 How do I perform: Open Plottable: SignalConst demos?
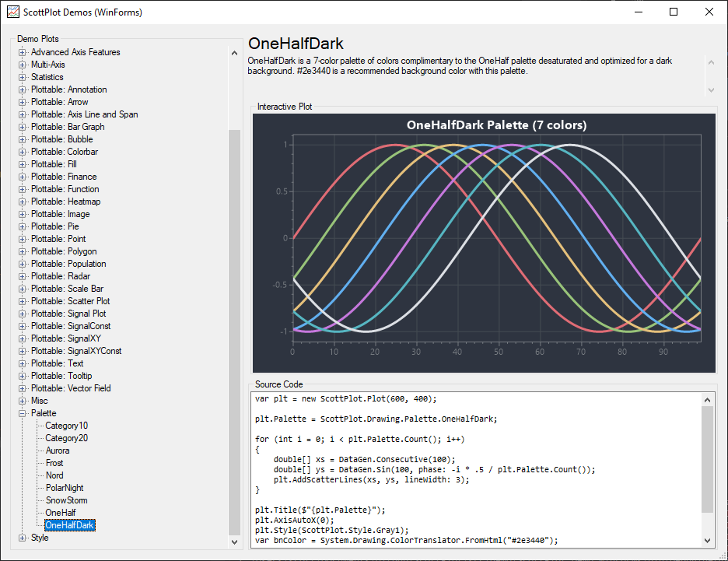pos(71,327)
